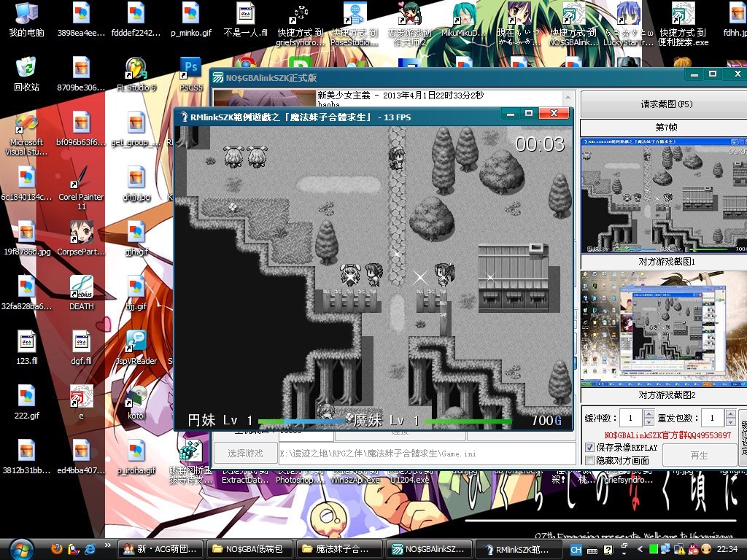This screenshot has height=560, width=747.
Task: Click the 选择游戏 button
Action: (245, 454)
